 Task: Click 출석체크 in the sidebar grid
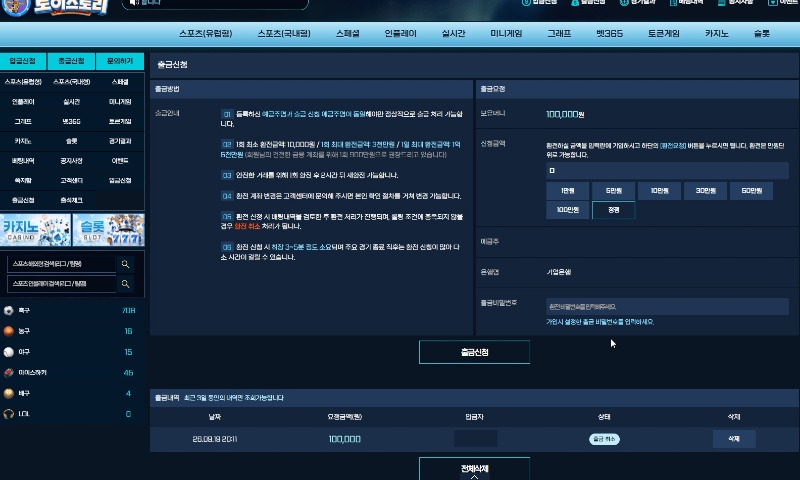pos(71,200)
